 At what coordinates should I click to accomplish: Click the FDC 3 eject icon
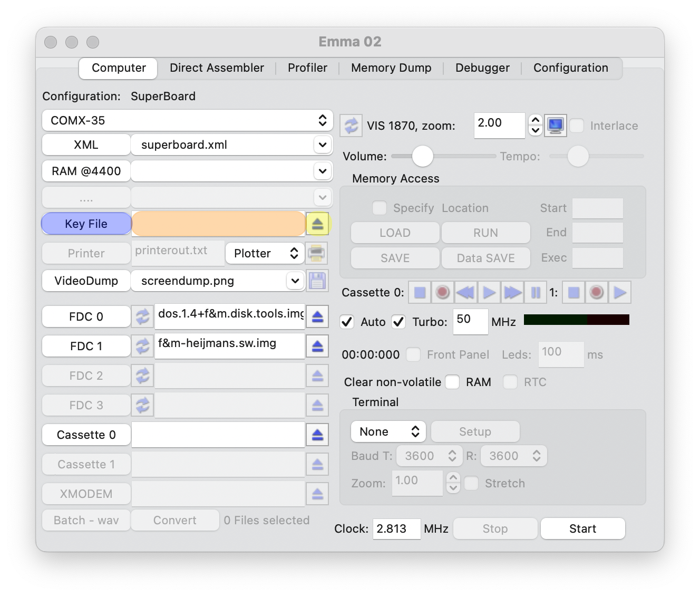(317, 405)
